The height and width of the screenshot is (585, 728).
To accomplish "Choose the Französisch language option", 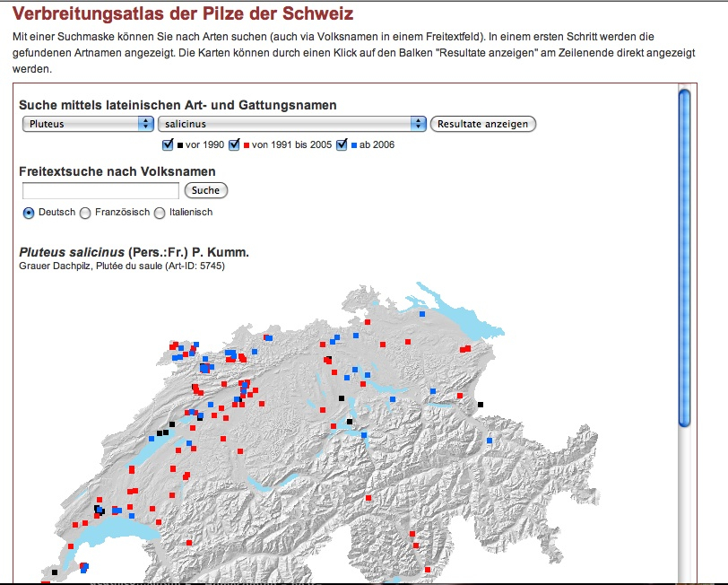I will click(x=85, y=213).
